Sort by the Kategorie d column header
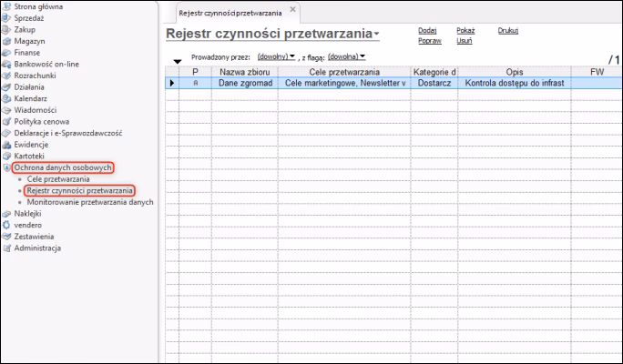Image resolution: width=623 pixels, height=364 pixels. (x=434, y=72)
